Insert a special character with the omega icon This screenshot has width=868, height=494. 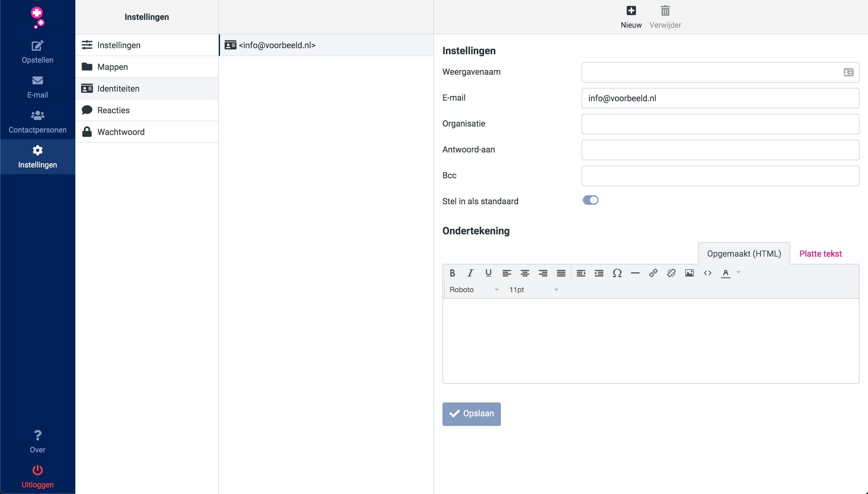pyautogui.click(x=617, y=273)
